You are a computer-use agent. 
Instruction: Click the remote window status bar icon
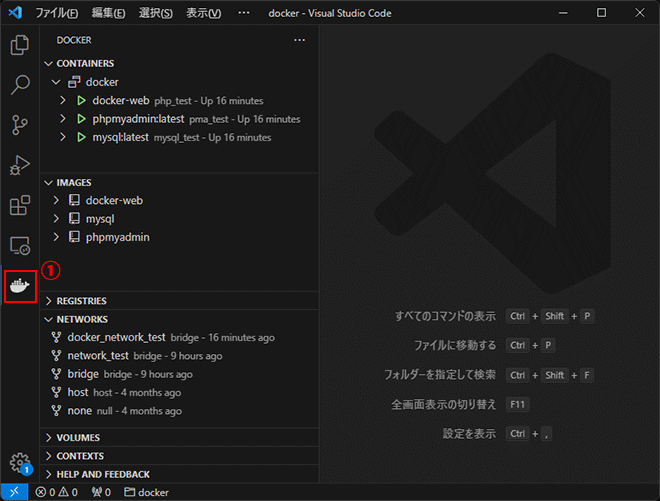[14, 492]
